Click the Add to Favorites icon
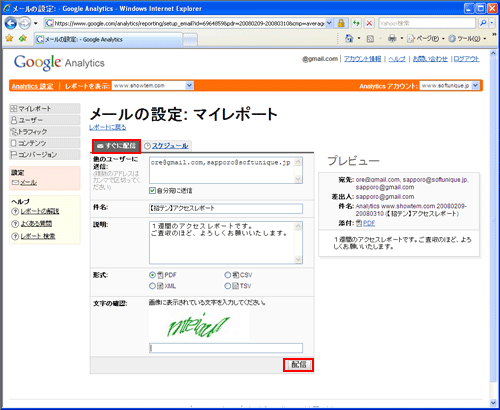This screenshot has height=410, width=500. 23,39
